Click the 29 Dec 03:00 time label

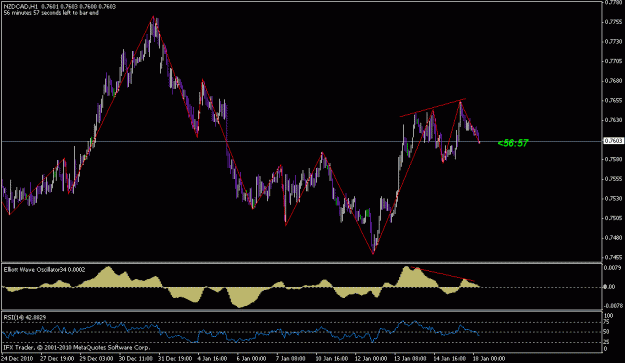(x=96, y=358)
